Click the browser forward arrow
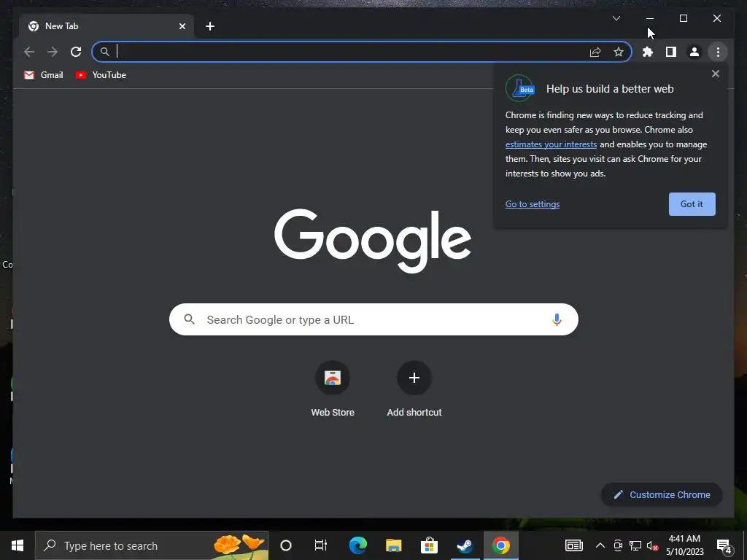The height and width of the screenshot is (560, 747). coord(53,52)
